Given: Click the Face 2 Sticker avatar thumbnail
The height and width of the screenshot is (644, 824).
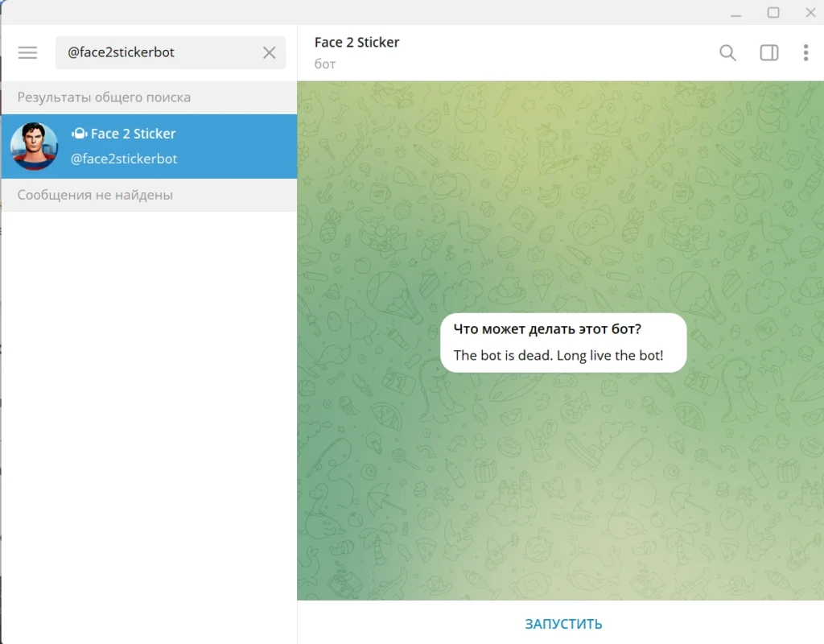Looking at the screenshot, I should (34, 147).
